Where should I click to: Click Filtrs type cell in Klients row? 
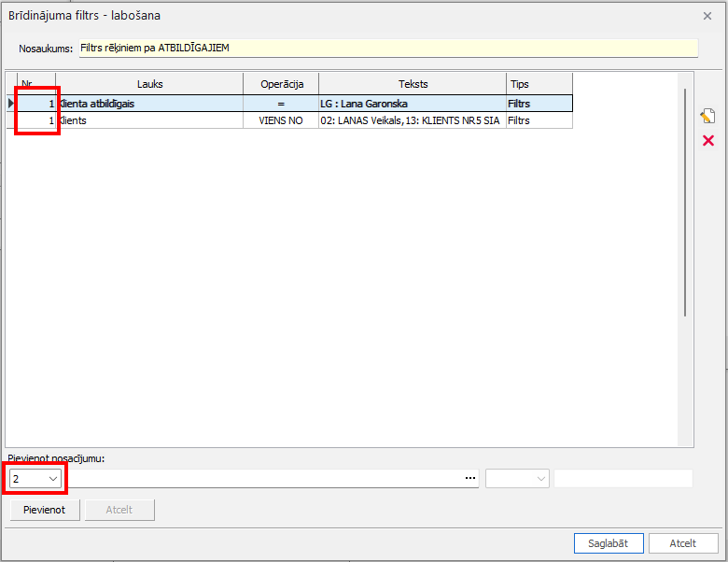(539, 120)
